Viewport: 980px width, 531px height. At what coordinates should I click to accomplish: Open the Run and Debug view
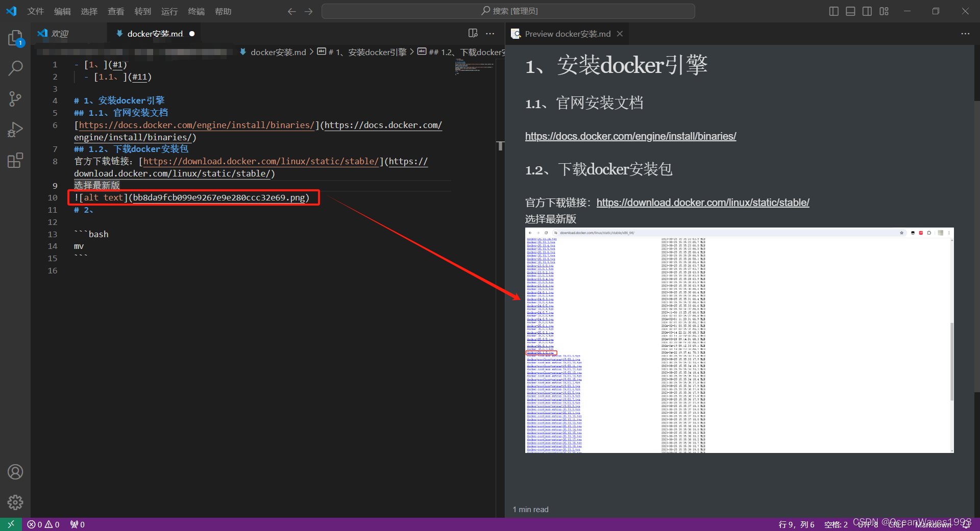coord(15,130)
